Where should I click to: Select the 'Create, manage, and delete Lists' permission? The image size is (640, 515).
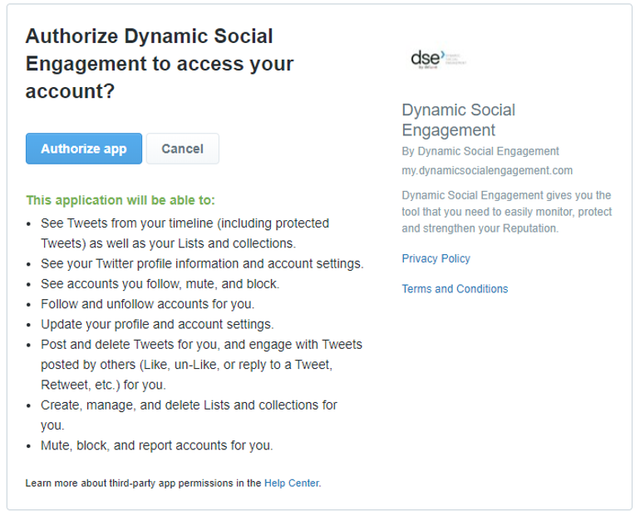pyautogui.click(x=189, y=415)
